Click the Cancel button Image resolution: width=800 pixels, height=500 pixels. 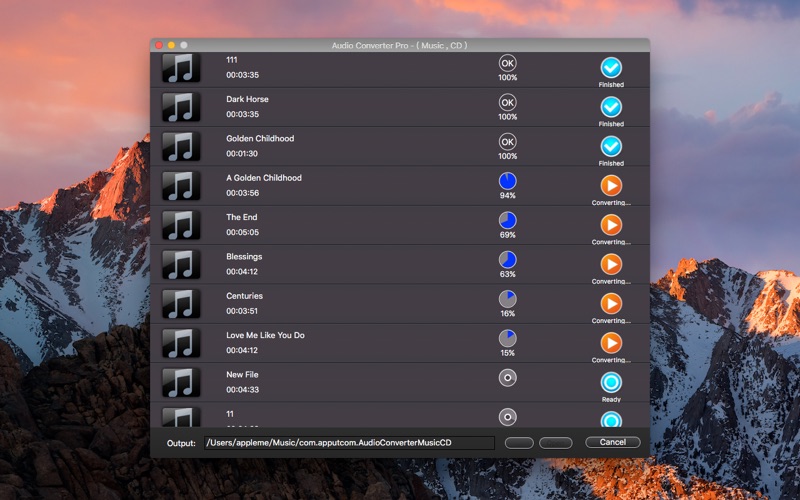[x=612, y=442]
